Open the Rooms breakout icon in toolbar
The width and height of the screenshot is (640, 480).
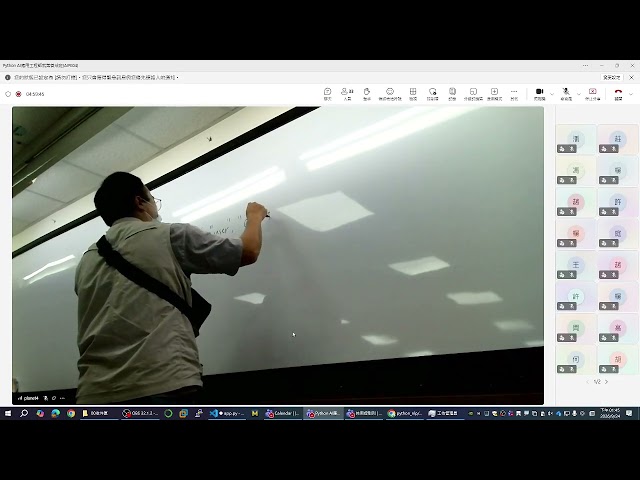(473, 93)
